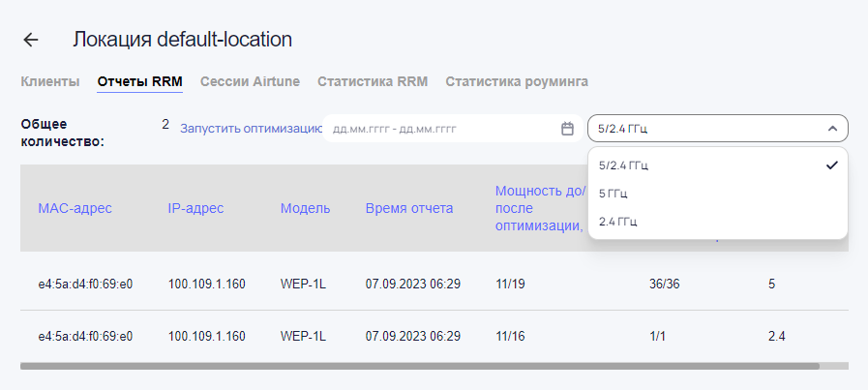Click the first row's MAC address e4:5a:d4:f0:69:e0
Image resolution: width=868 pixels, height=390 pixels.
click(85, 284)
